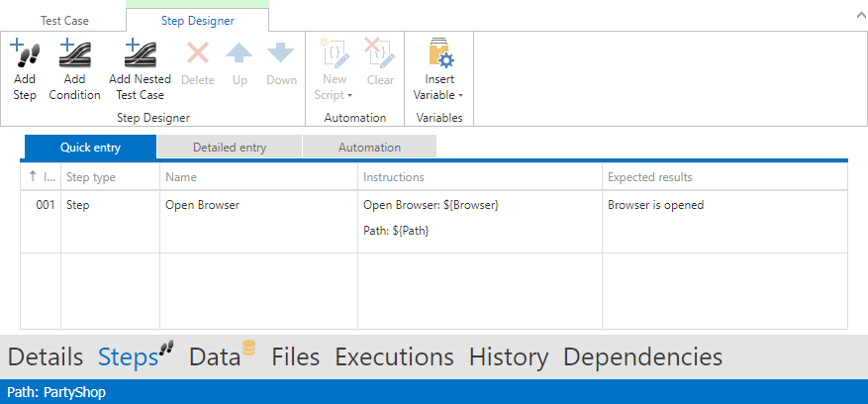Viewport: 868px width, 404px height.
Task: Switch to the Test Case ribbon tab
Action: pyautogui.click(x=63, y=20)
